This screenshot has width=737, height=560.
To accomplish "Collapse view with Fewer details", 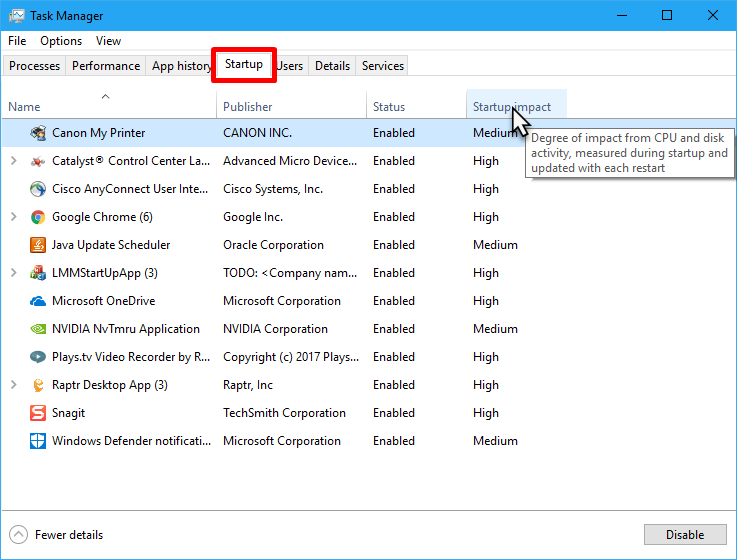I will pos(58,535).
